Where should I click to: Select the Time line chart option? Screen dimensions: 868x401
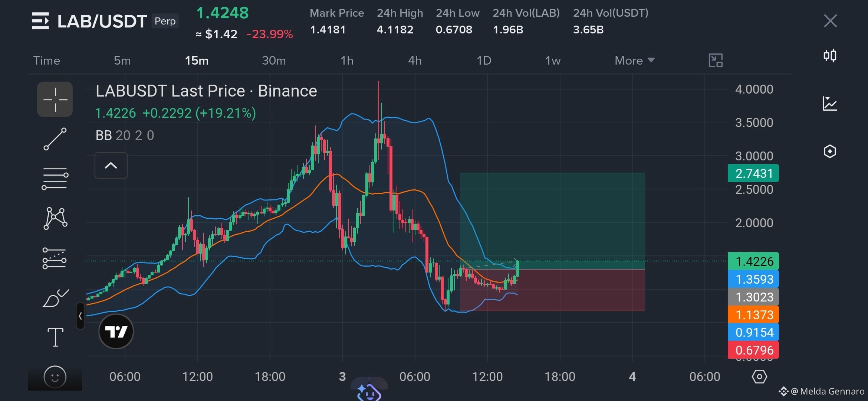pos(47,61)
